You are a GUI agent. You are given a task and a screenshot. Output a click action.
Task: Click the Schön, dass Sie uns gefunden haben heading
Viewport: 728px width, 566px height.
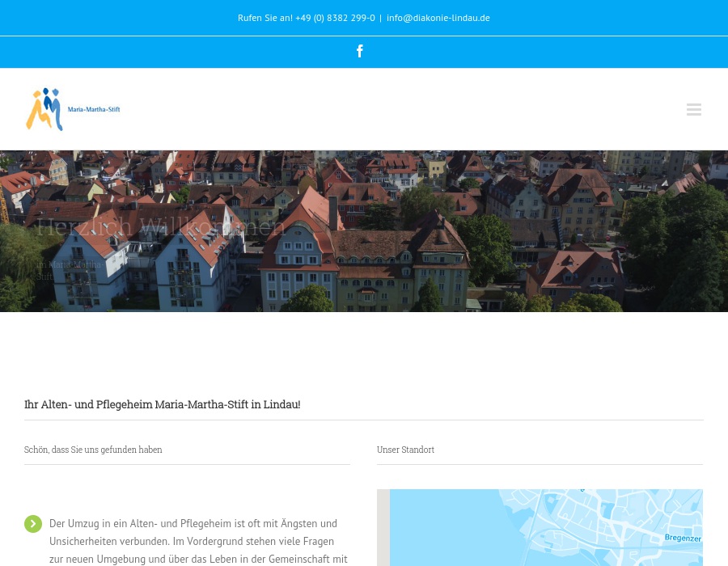pos(93,450)
